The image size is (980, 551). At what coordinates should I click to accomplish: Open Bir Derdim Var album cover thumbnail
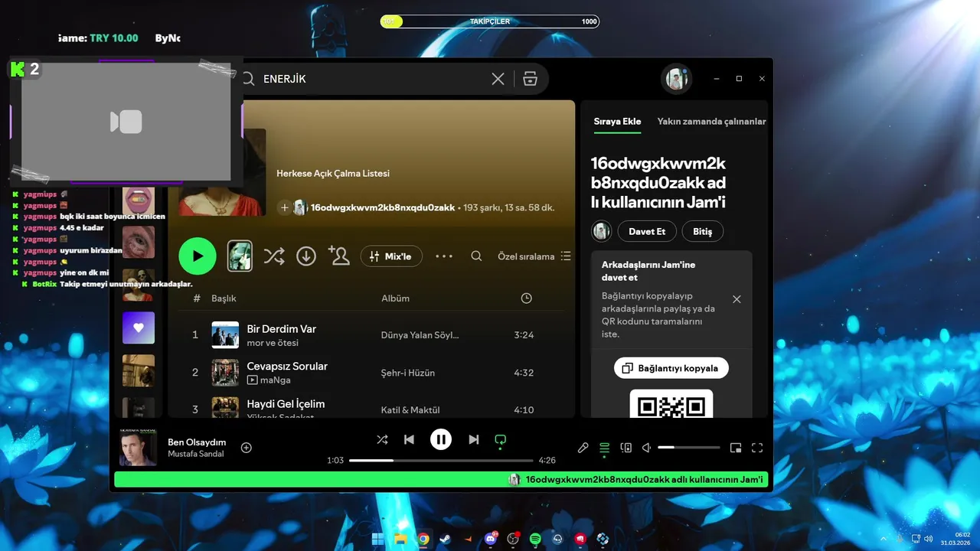point(225,335)
